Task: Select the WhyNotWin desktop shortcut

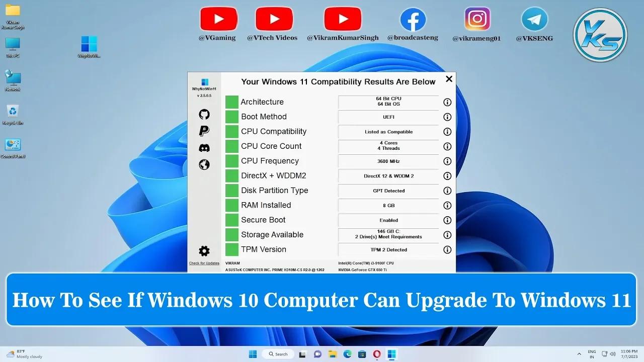Action: (x=89, y=47)
